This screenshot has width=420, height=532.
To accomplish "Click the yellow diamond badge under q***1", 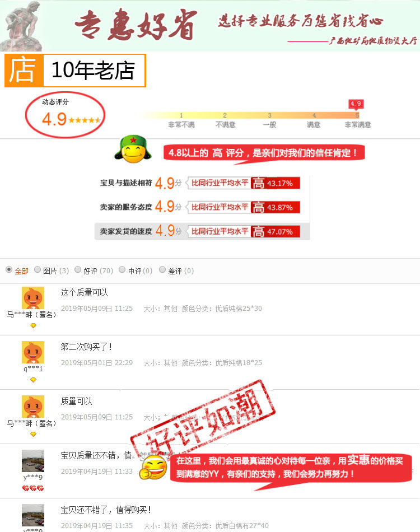I will click(33, 380).
